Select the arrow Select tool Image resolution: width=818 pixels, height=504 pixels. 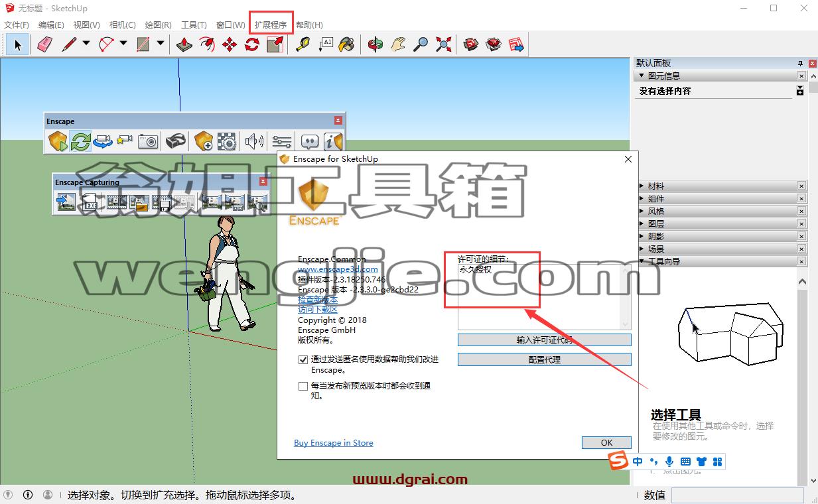click(x=17, y=45)
